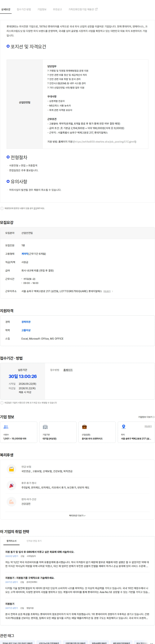The height and width of the screenshot is (644, 155).
Task: Open 지도보기 next to the 근무지주소 address
Action: tap(107, 291)
